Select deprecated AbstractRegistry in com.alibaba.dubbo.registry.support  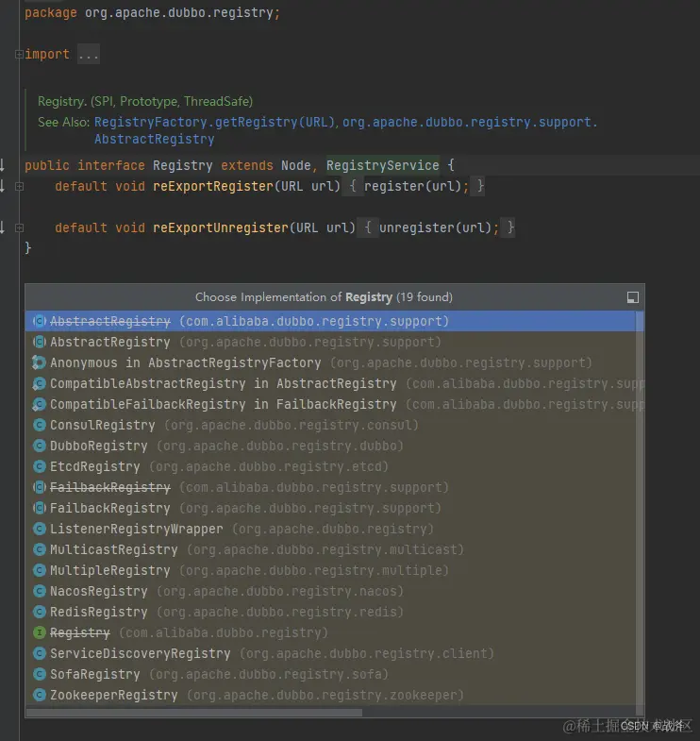point(330,321)
